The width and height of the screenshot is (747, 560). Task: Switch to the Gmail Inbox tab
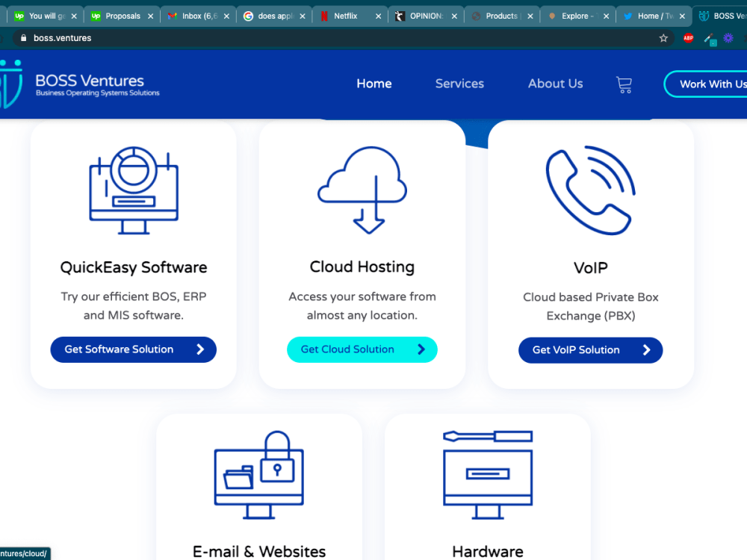point(199,16)
